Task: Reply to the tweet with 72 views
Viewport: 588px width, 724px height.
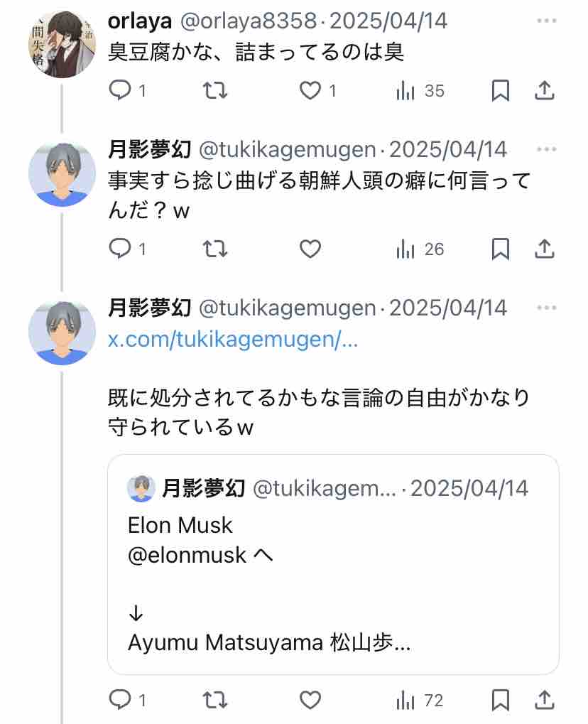Action: pyautogui.click(x=127, y=700)
